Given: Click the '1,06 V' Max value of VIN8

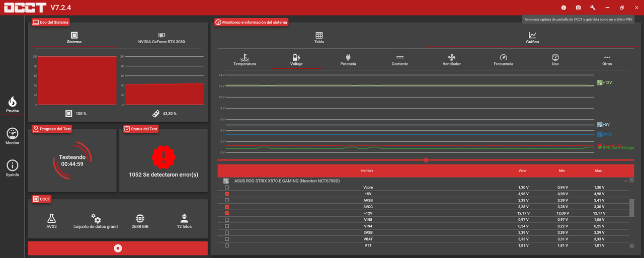Looking at the screenshot, I should (x=599, y=220).
